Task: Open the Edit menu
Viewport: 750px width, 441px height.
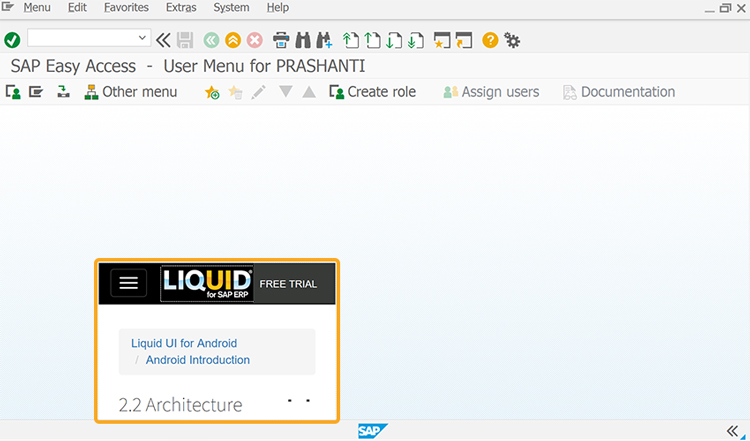Action: pyautogui.click(x=77, y=8)
